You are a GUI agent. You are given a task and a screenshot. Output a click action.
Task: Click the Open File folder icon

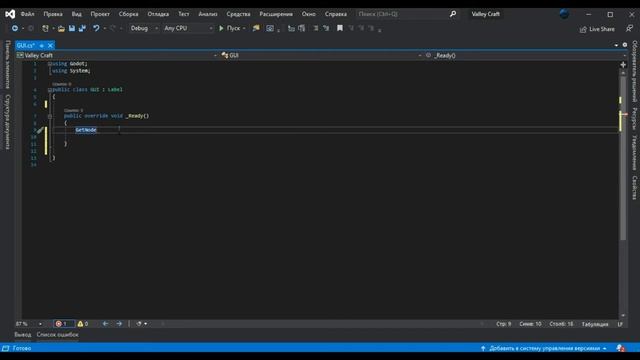click(x=61, y=28)
